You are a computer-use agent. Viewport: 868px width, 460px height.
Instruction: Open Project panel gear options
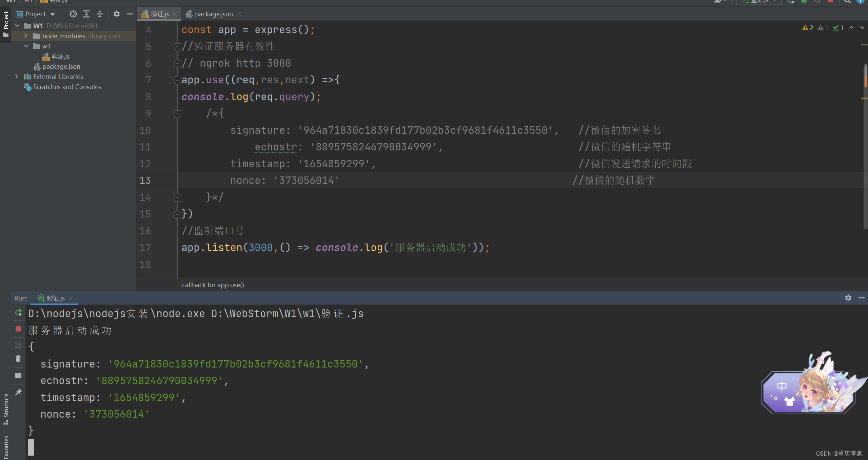(x=116, y=14)
